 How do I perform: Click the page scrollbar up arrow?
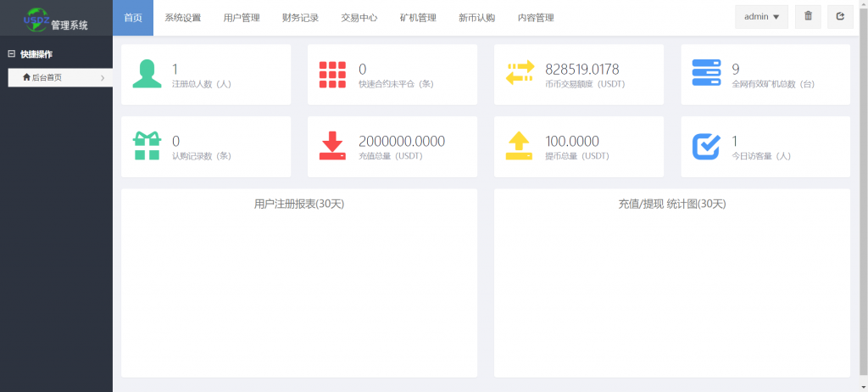(864, 4)
